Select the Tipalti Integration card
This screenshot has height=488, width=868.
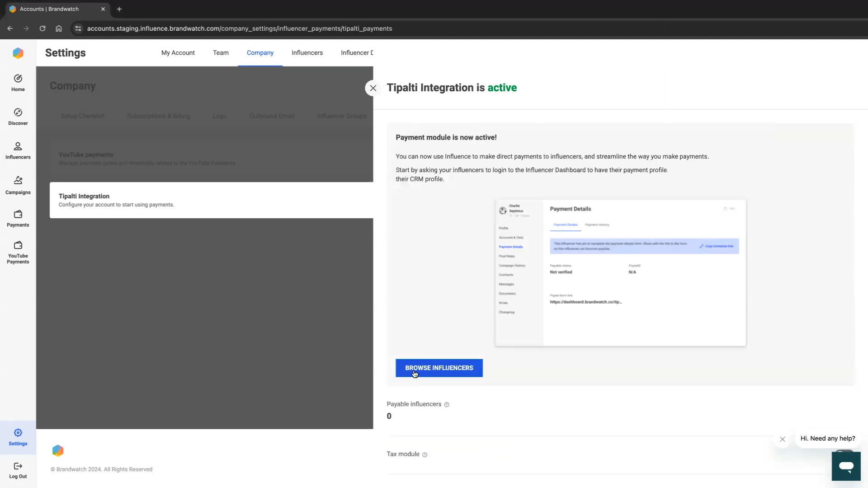(211, 200)
